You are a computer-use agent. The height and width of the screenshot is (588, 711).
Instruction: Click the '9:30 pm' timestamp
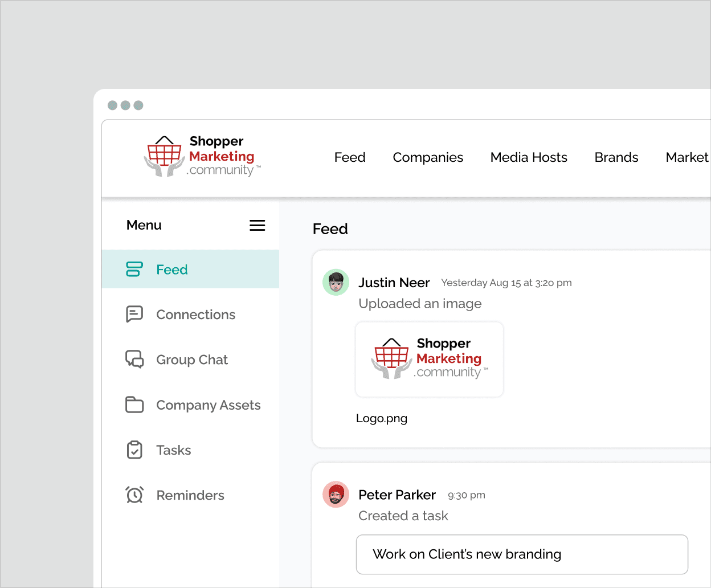467,495
